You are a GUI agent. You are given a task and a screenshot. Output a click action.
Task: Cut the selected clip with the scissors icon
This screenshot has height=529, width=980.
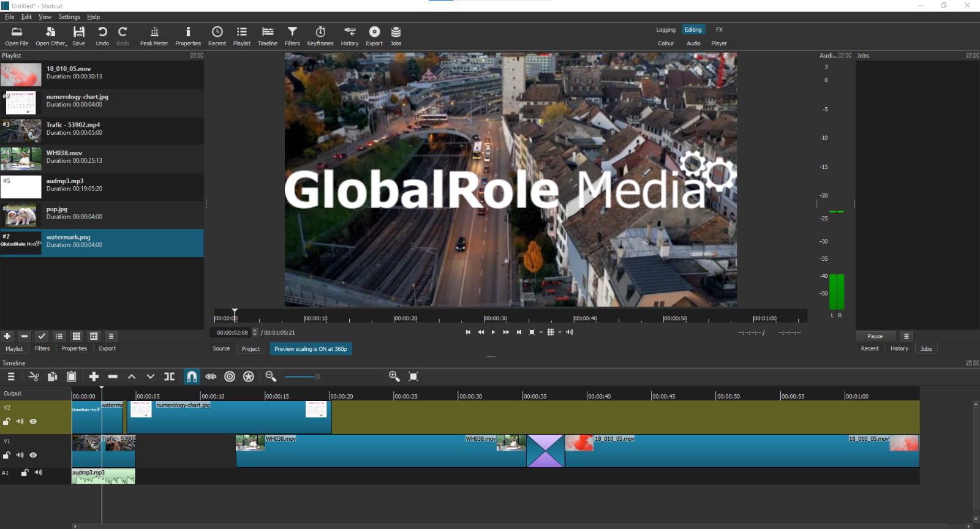[34, 377]
